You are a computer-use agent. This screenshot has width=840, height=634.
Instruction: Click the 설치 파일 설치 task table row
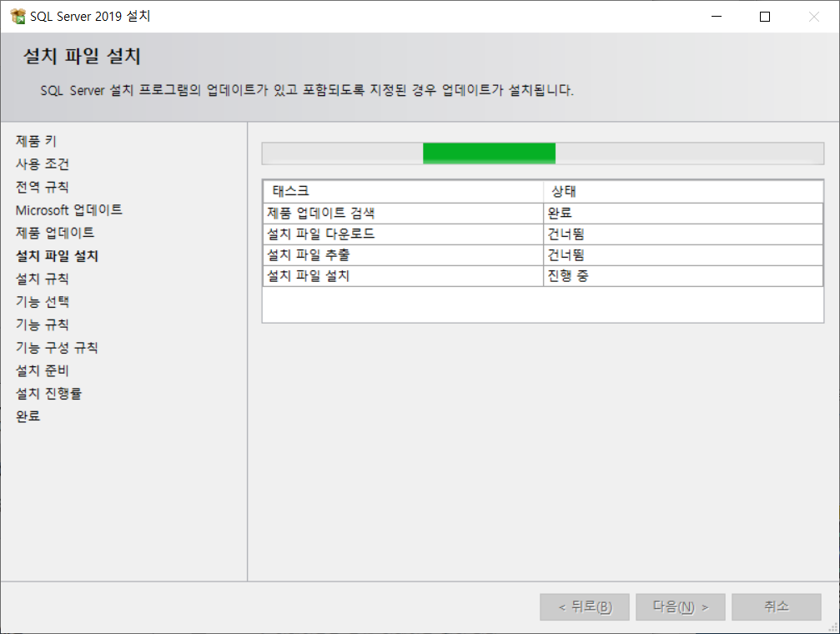pos(543,276)
